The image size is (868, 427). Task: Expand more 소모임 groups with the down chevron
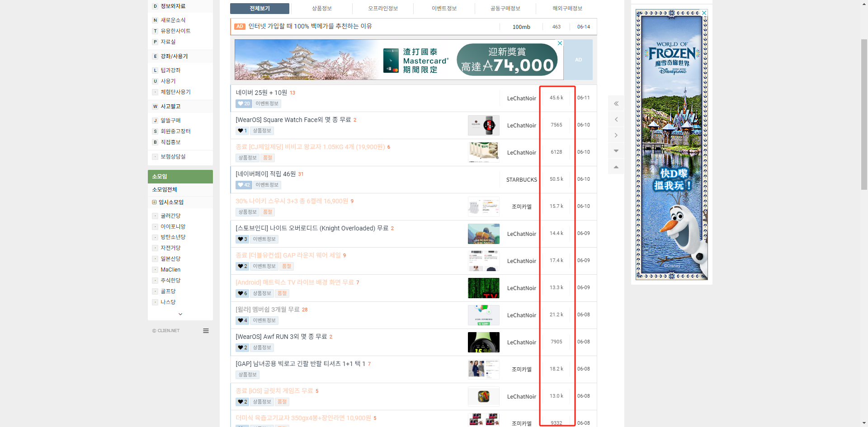(x=180, y=314)
